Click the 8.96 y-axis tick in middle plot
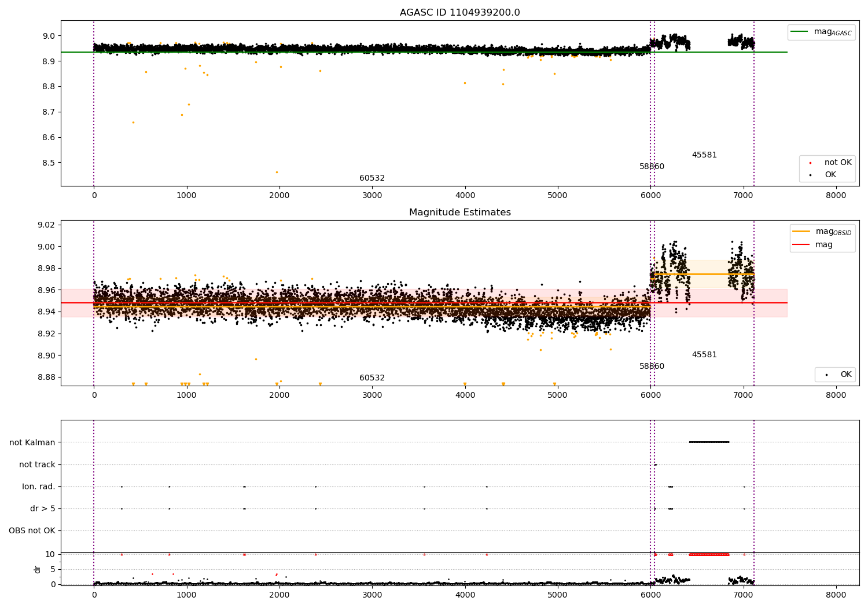The height and width of the screenshot is (608, 868). 46,290
